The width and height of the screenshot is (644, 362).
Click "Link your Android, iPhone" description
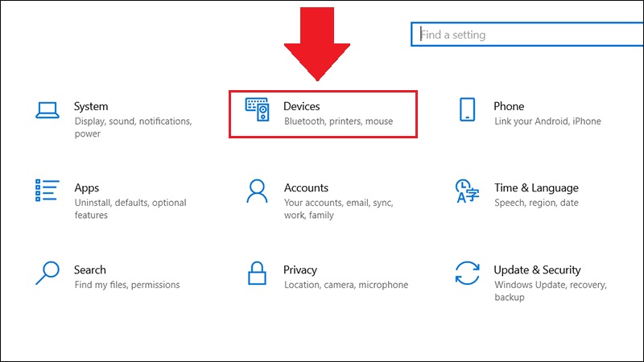coord(547,121)
